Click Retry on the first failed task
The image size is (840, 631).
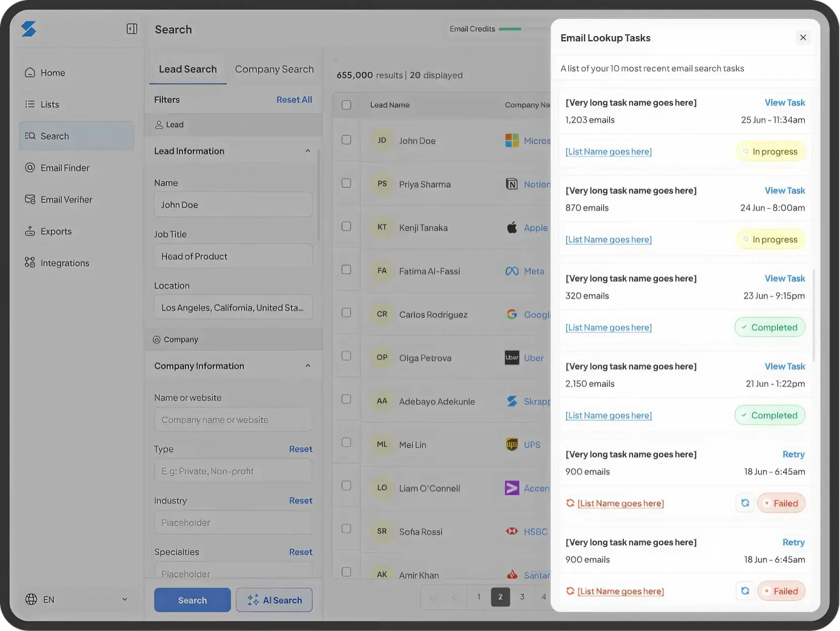(794, 454)
